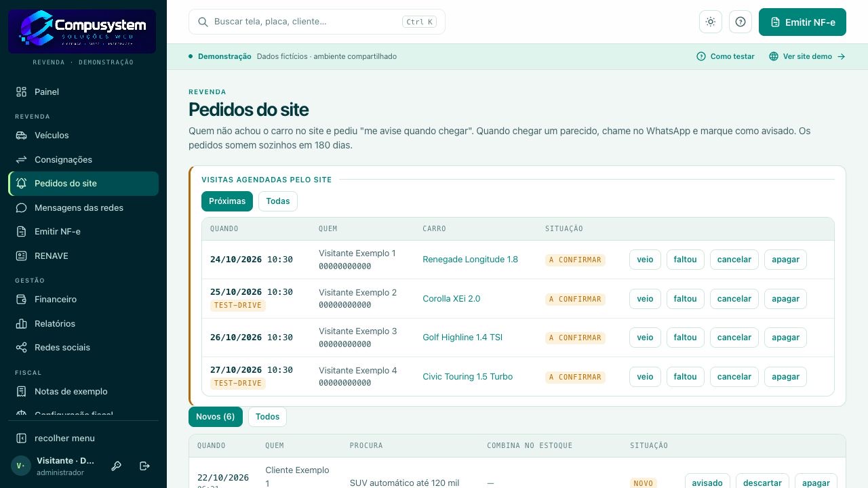
Task: Collapse the sidebar with recolher menu
Action: tap(83, 438)
